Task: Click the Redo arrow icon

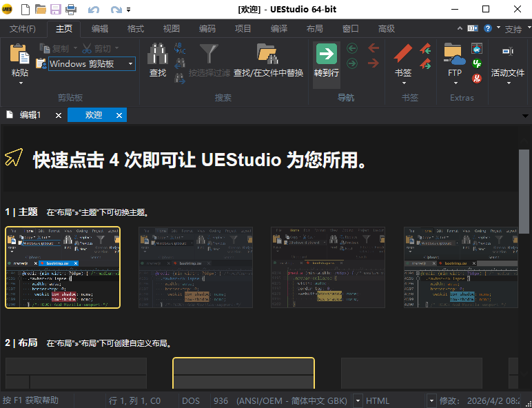Action: 116,10
